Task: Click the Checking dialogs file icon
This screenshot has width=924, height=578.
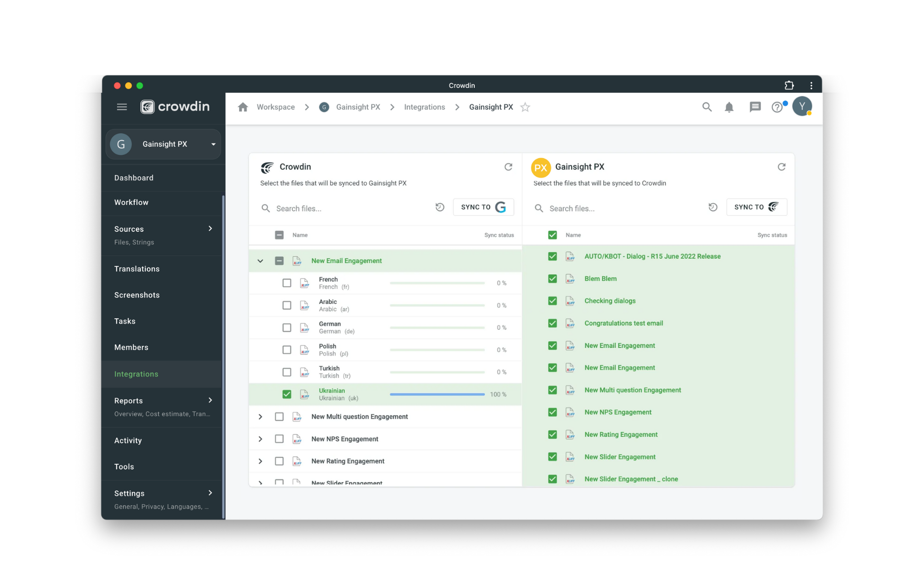Action: click(570, 301)
